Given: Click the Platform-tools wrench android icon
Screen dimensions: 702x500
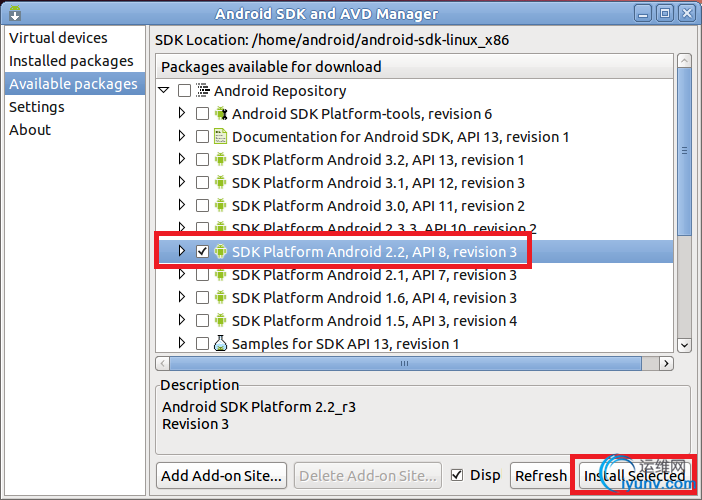Looking at the screenshot, I should click(221, 114).
